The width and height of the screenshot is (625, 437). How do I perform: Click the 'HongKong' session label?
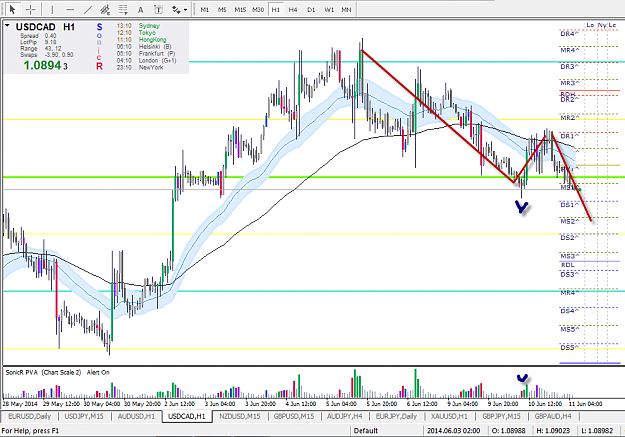152,40
